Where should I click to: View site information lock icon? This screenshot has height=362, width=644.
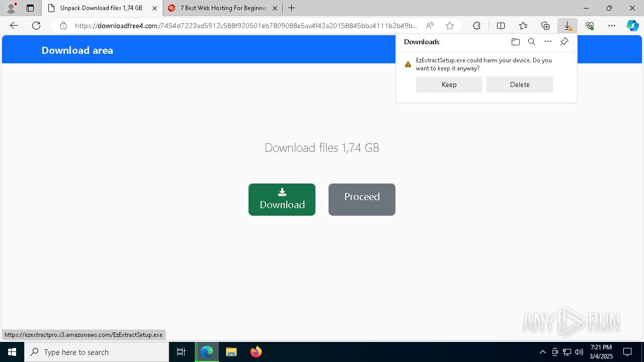click(63, 26)
